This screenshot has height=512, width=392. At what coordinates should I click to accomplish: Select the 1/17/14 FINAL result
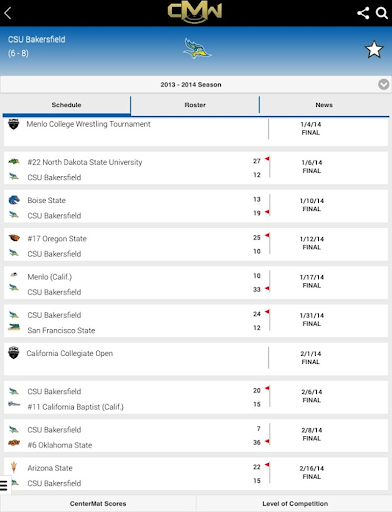click(x=312, y=281)
